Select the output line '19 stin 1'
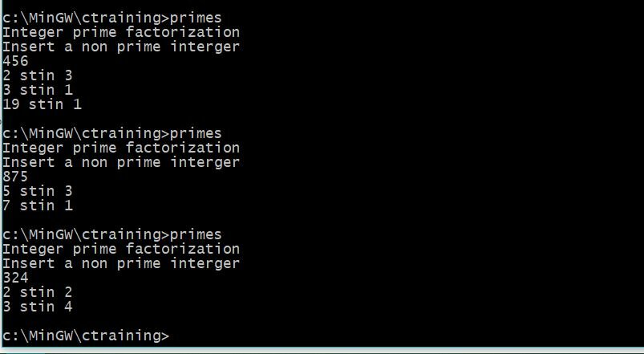 click(x=42, y=104)
